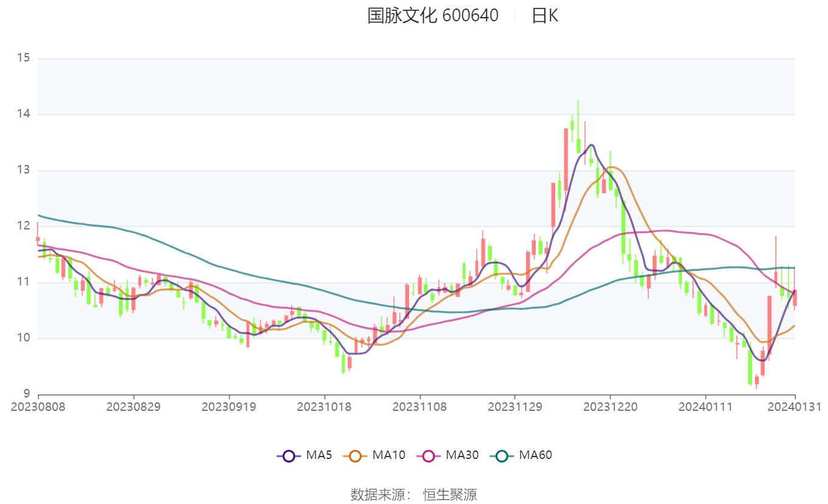Click the lowest candlestick near 9.1

coord(757,380)
